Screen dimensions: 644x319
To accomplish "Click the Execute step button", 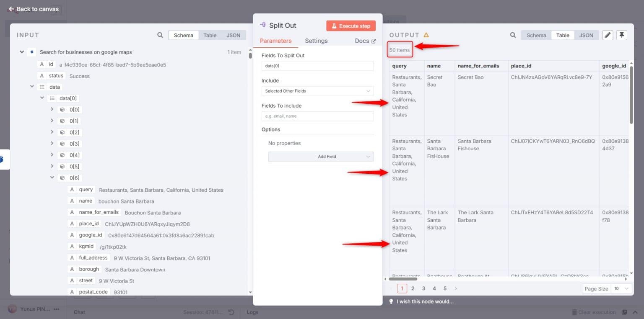I will coord(351,26).
